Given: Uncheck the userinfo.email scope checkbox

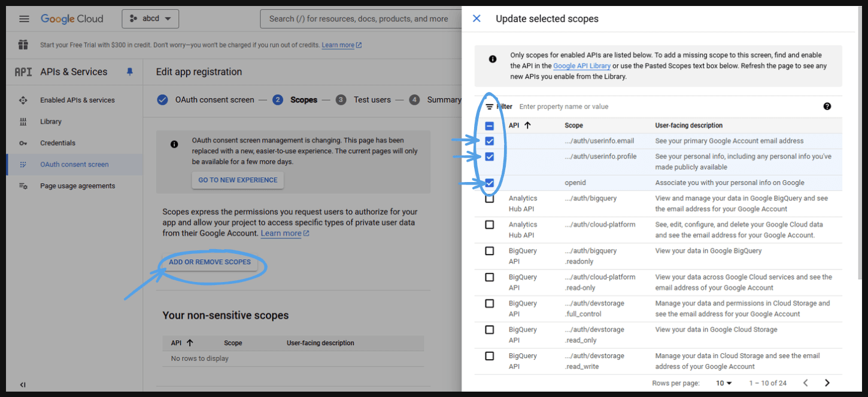Looking at the screenshot, I should click(490, 141).
